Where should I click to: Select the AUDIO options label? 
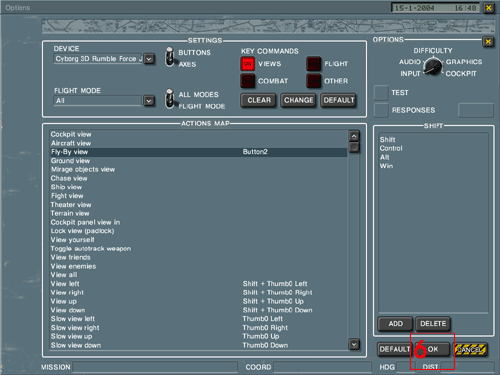tap(410, 62)
